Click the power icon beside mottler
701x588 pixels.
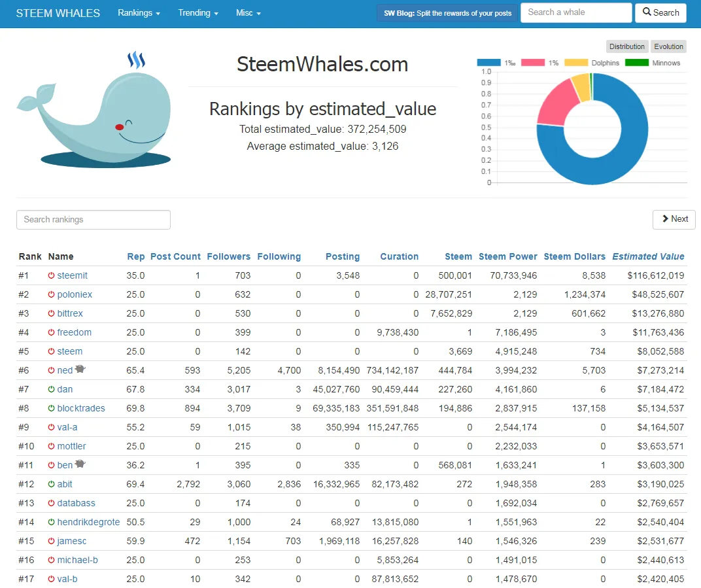coord(52,446)
